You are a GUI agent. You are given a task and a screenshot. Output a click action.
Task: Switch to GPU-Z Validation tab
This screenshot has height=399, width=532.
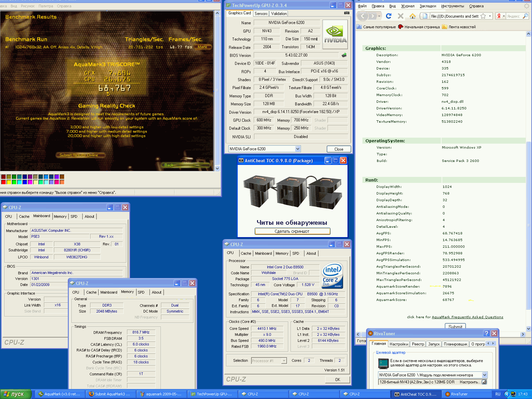pyautogui.click(x=279, y=13)
